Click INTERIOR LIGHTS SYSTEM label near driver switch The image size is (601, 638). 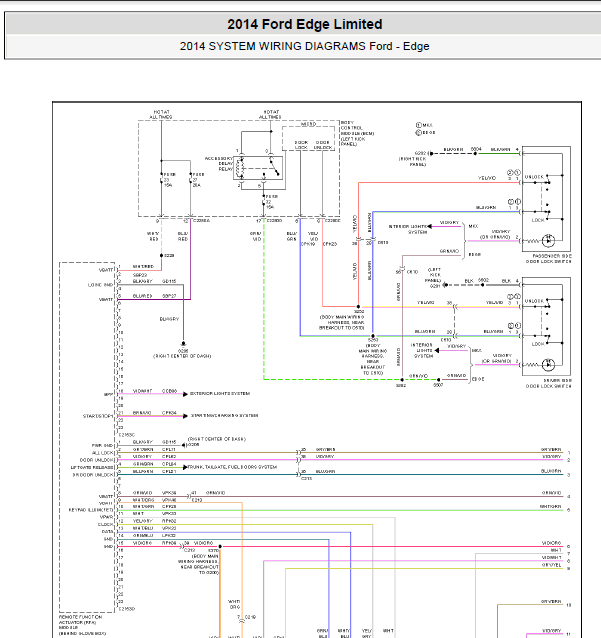[x=422, y=350]
